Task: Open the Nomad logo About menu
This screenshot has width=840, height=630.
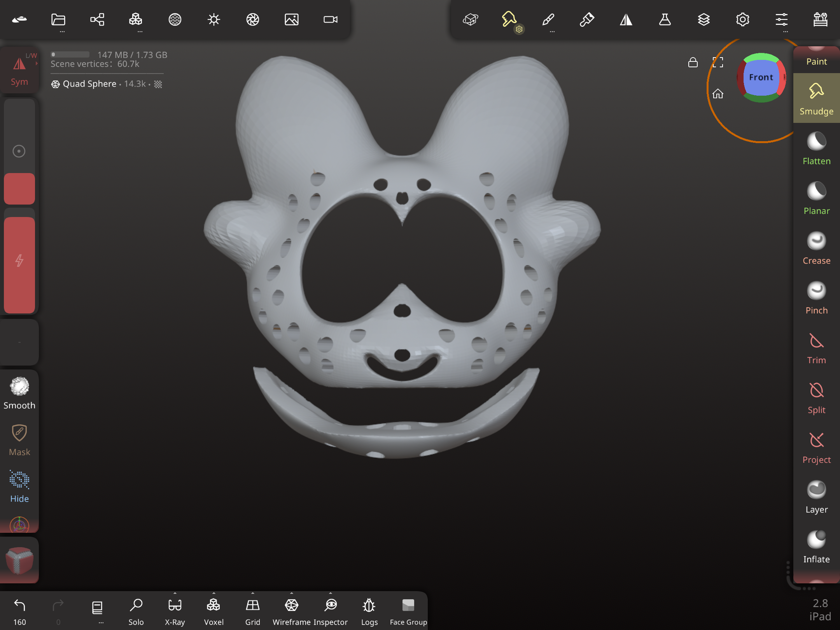Action: [x=19, y=19]
